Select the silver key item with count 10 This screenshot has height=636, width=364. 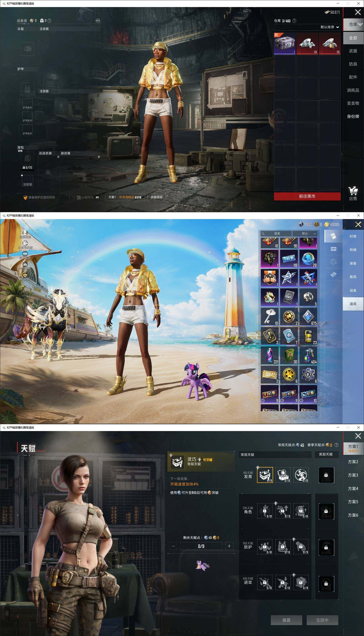[x=269, y=316]
